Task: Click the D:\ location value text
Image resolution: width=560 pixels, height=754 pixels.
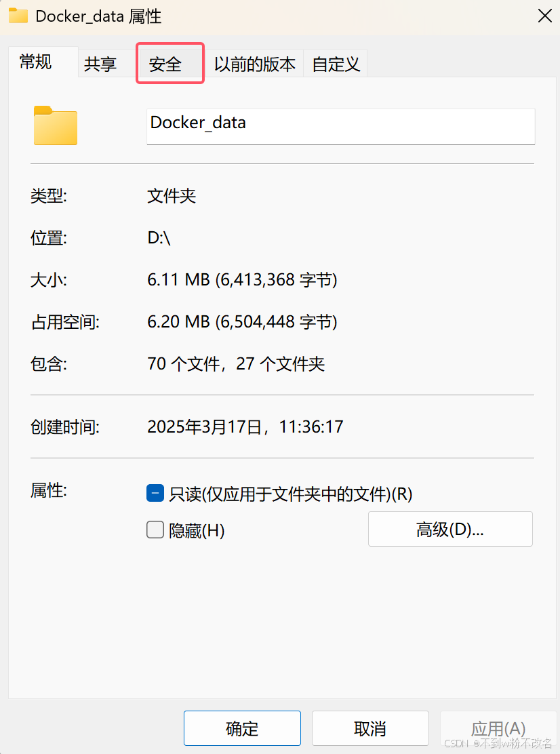Action: pyautogui.click(x=157, y=238)
